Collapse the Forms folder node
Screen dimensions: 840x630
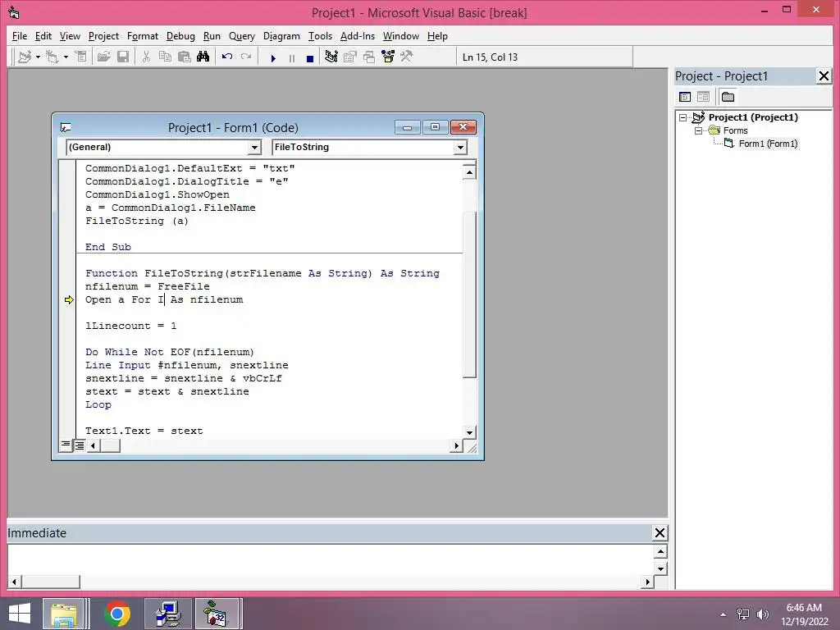(x=698, y=130)
